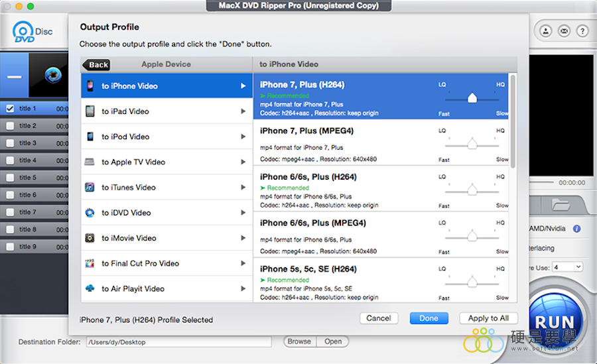Click the iMovie Video icon
The image size is (597, 364).
click(x=90, y=238)
